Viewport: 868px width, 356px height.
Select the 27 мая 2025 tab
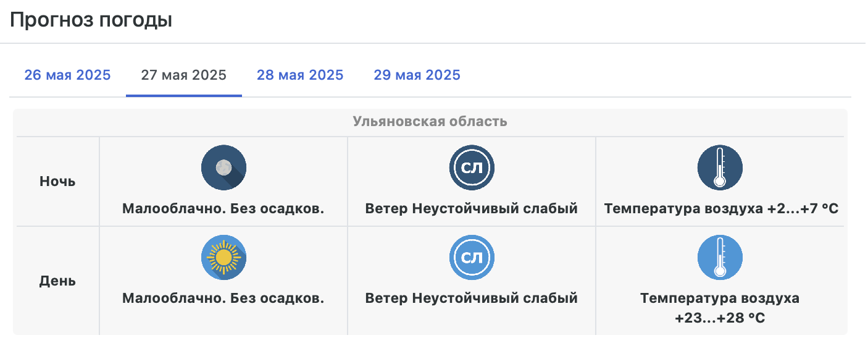[184, 75]
